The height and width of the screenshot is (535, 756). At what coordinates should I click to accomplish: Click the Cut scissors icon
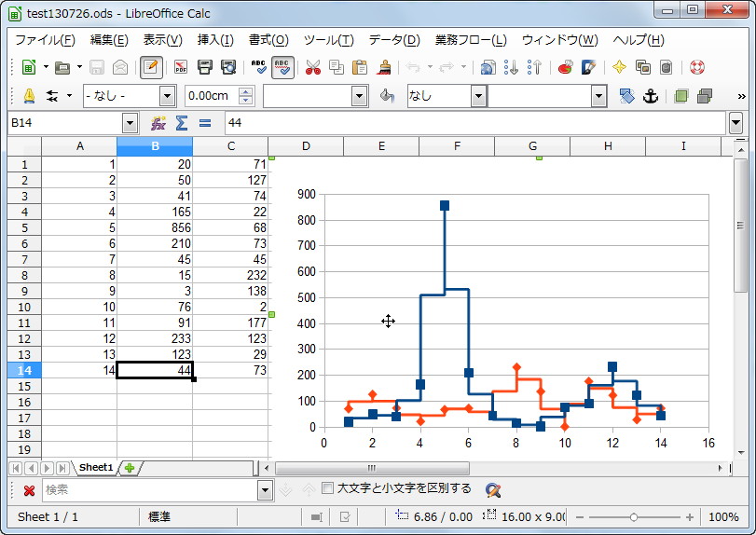(x=313, y=67)
